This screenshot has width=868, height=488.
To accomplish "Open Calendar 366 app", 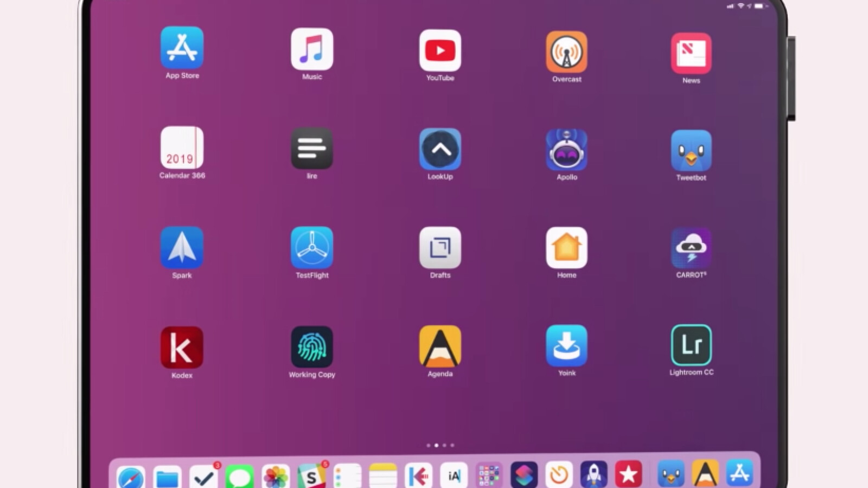I will 182,148.
